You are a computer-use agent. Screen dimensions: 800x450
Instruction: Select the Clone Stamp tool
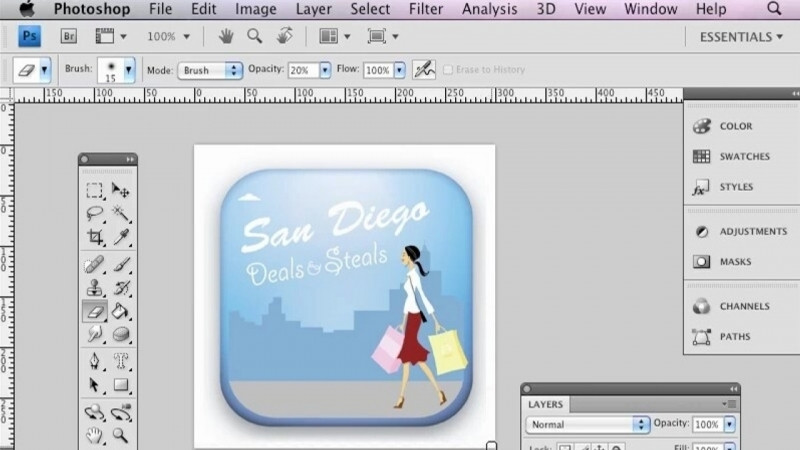[95, 288]
